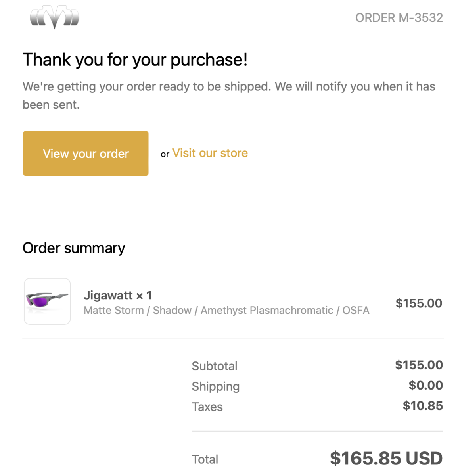Click the Jigawatt sunglasses product thumbnail

coord(47,301)
